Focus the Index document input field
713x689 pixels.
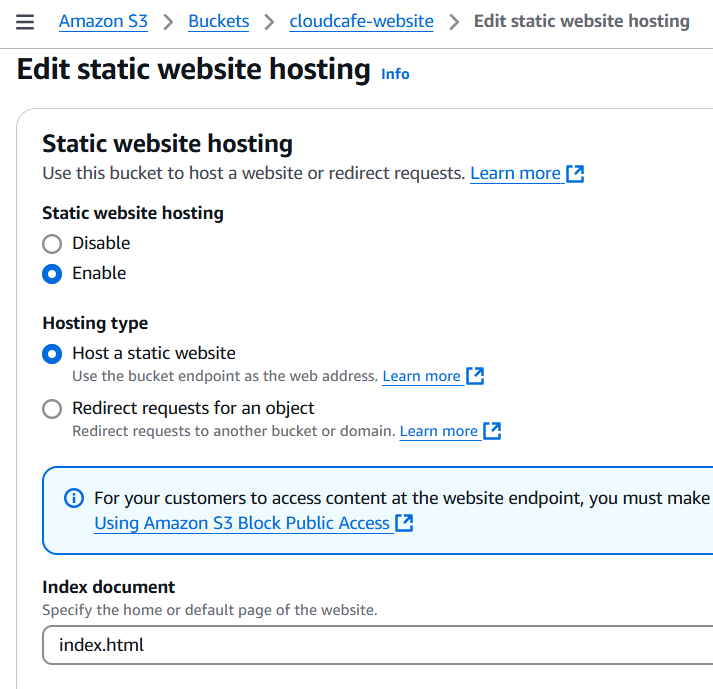click(377, 645)
